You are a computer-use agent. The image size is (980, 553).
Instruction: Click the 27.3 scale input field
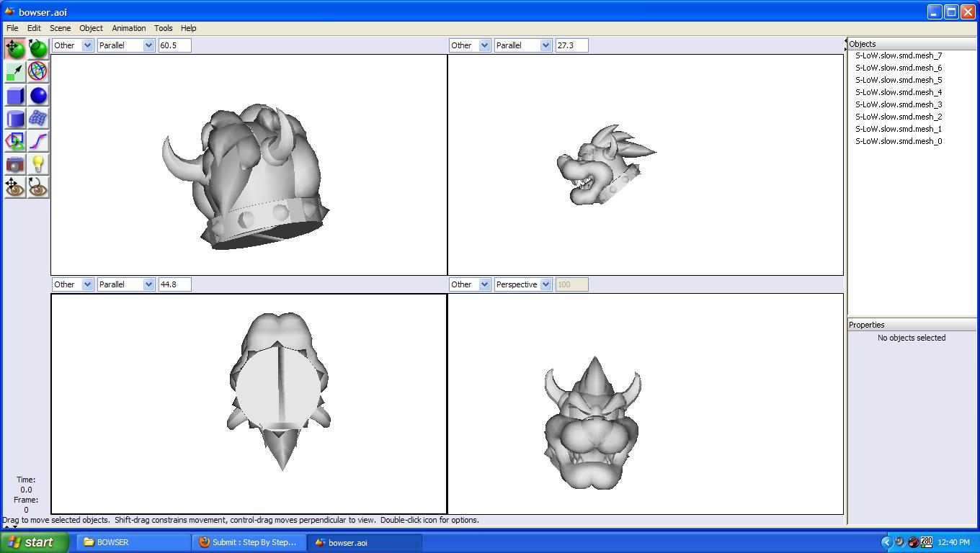(x=571, y=45)
